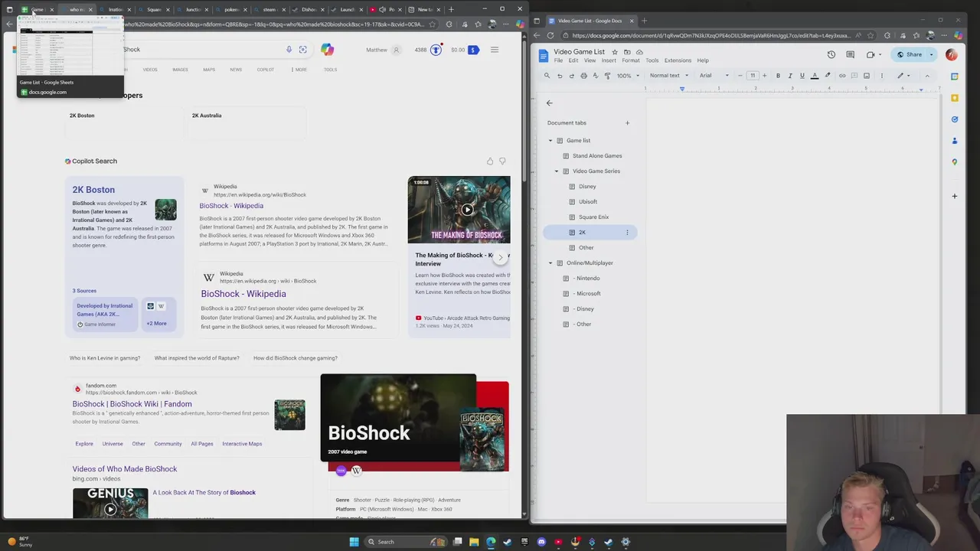The width and height of the screenshot is (980, 551).
Task: Open the editing mode pencil dropdown
Action: (903, 76)
